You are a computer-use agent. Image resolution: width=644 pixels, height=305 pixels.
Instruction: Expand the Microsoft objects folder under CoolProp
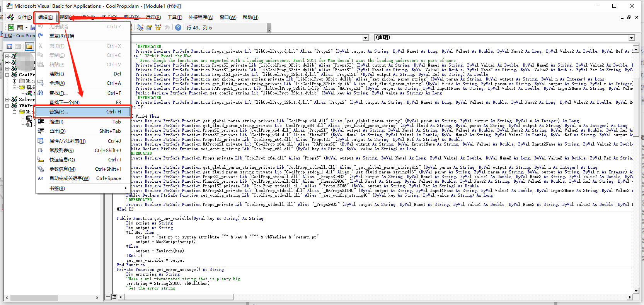[15, 81]
